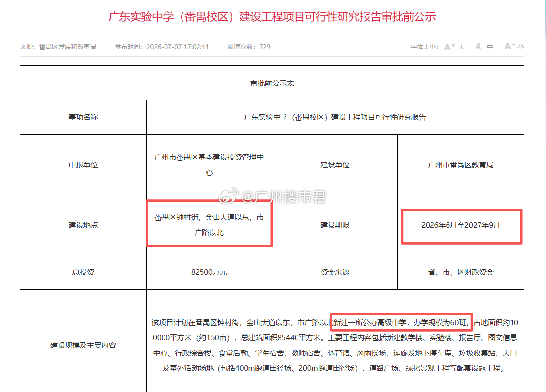Click the 字体大小 label
Image resolution: width=546 pixels, height=392 pixels.
tap(425, 47)
